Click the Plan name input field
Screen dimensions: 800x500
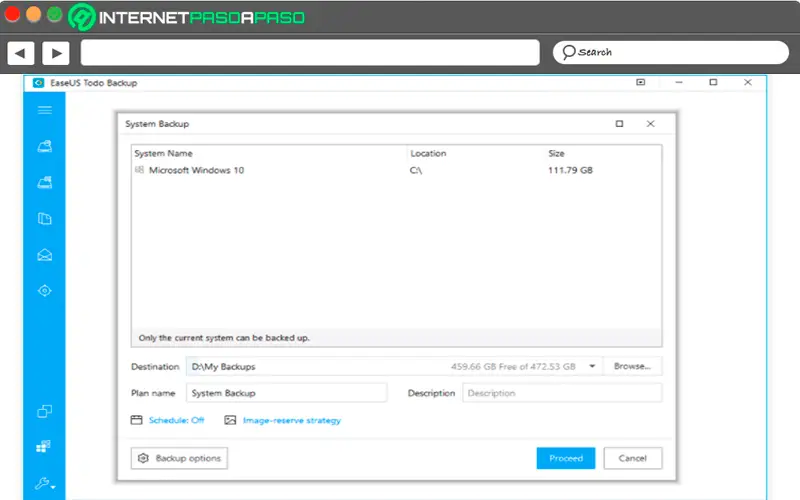[x=286, y=393]
